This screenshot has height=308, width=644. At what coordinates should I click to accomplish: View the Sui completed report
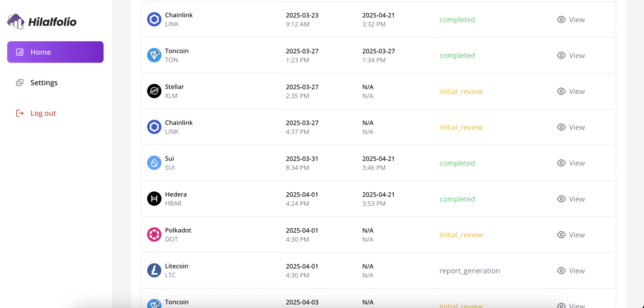(x=571, y=163)
